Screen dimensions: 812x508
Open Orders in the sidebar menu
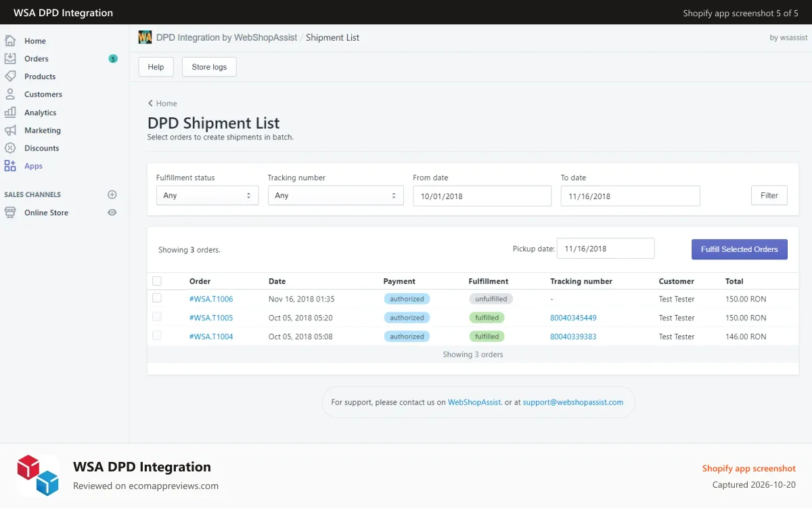pos(37,59)
